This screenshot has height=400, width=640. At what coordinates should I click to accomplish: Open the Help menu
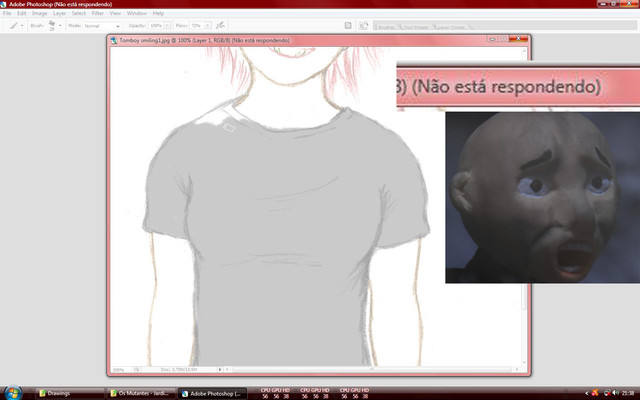tap(158, 13)
